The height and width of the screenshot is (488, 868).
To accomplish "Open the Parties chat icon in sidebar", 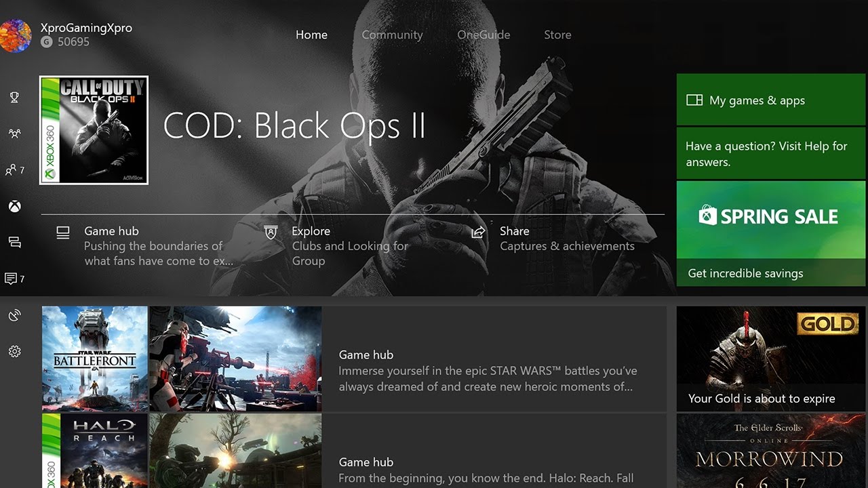I will pos(14,242).
